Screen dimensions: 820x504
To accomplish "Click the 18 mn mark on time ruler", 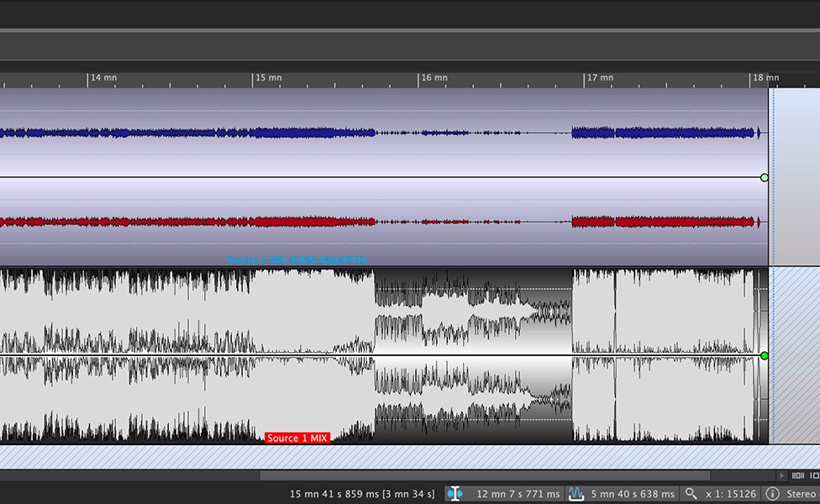I will coord(765,78).
